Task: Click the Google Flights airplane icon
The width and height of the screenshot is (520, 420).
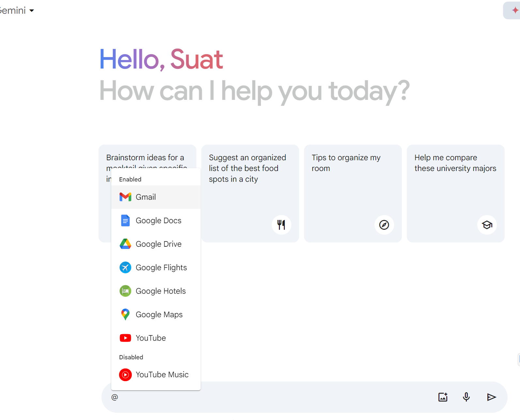Action: point(125,268)
